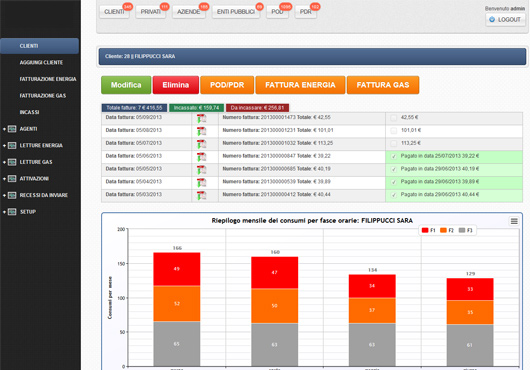530x370 pixels.
Task: Click the LOGOUT button
Action: tap(506, 20)
